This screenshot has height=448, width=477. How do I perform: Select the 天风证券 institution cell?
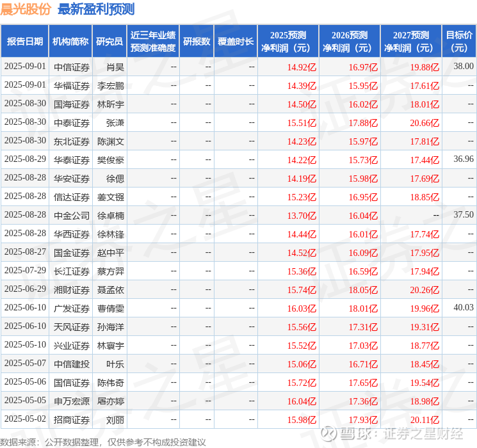pos(72,327)
